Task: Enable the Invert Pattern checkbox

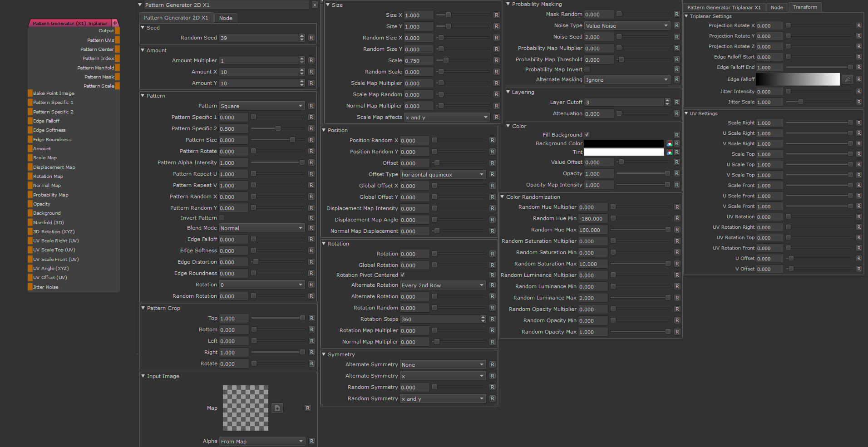Action: coord(222,218)
